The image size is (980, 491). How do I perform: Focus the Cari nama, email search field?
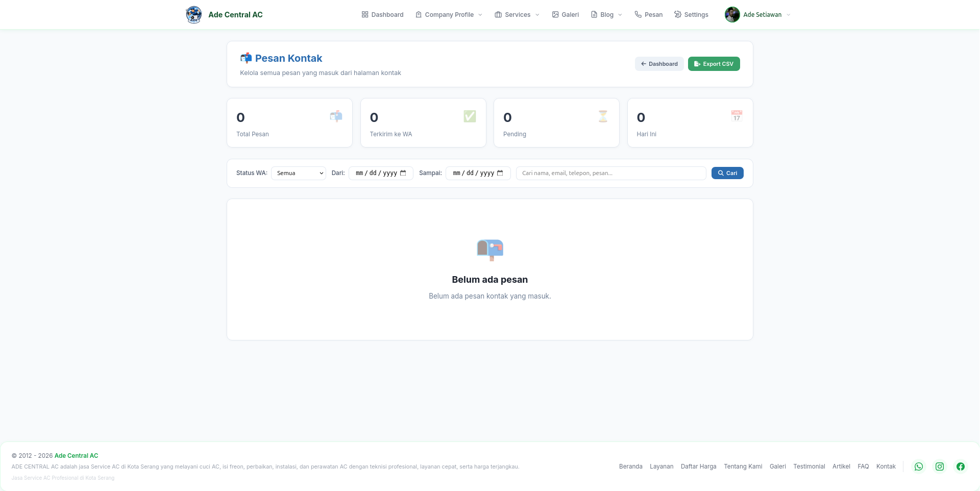pyautogui.click(x=611, y=173)
